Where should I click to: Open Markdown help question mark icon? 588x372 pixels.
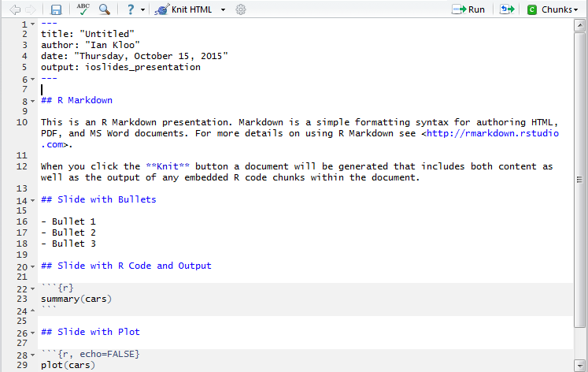(x=130, y=9)
